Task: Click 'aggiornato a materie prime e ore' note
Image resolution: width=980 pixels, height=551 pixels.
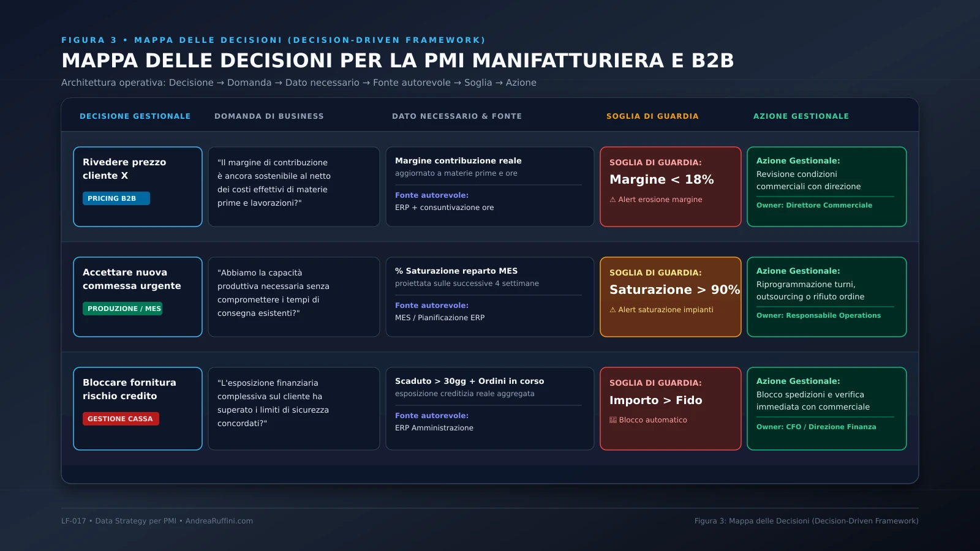Action: 456,173
